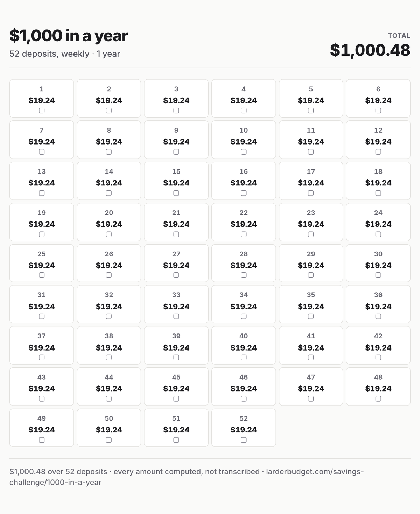
Task: Tick deposit 24 checkbox
Action: (x=378, y=234)
